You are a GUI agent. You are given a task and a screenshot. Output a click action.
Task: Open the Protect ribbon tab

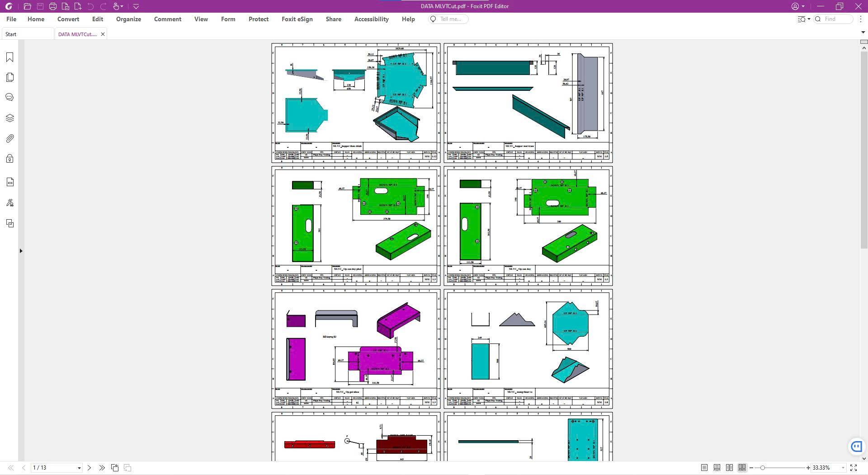[x=259, y=19]
